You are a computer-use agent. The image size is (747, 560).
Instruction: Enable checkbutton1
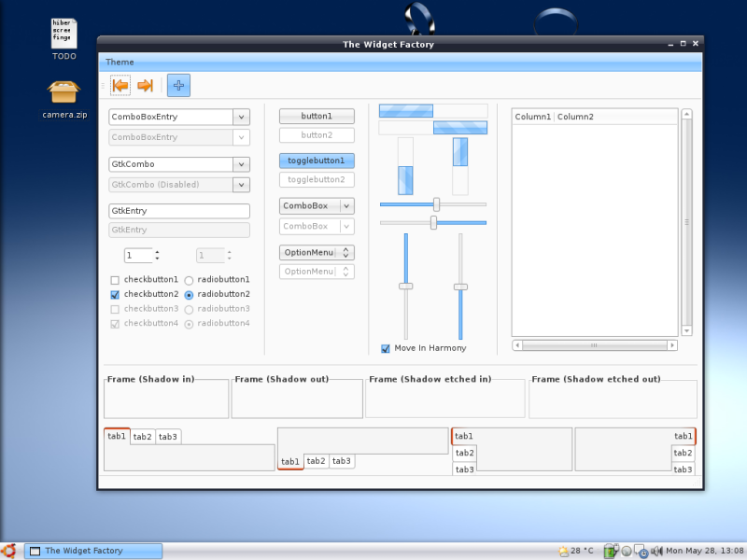click(115, 280)
